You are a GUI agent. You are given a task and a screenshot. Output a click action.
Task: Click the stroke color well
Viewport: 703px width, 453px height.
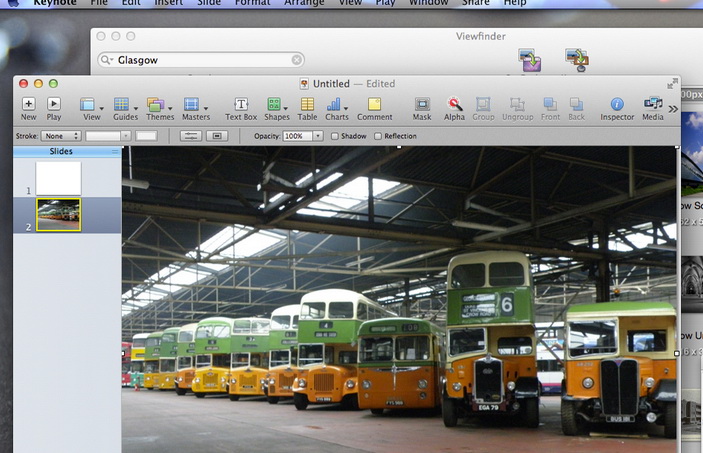coord(146,136)
